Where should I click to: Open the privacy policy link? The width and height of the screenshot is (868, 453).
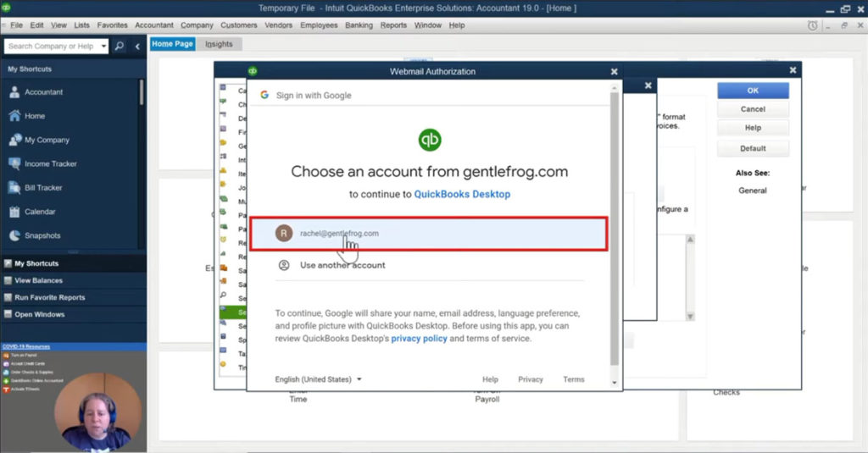(x=419, y=339)
